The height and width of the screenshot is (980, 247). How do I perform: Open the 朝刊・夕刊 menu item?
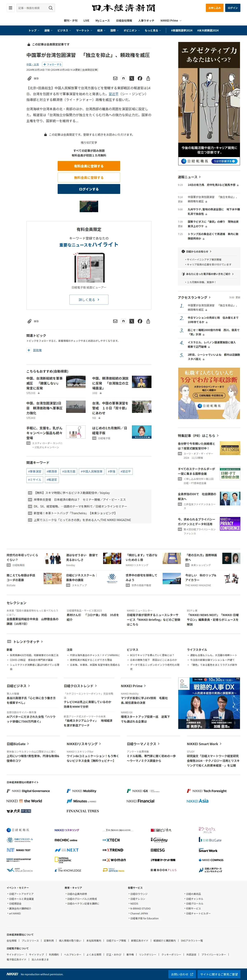tap(70, 21)
